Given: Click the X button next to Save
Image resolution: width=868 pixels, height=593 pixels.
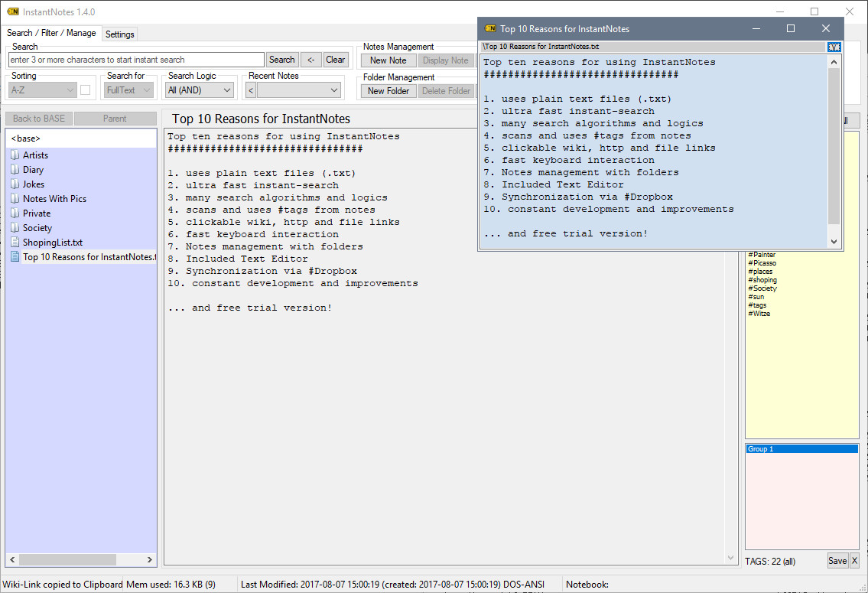Looking at the screenshot, I should (854, 561).
